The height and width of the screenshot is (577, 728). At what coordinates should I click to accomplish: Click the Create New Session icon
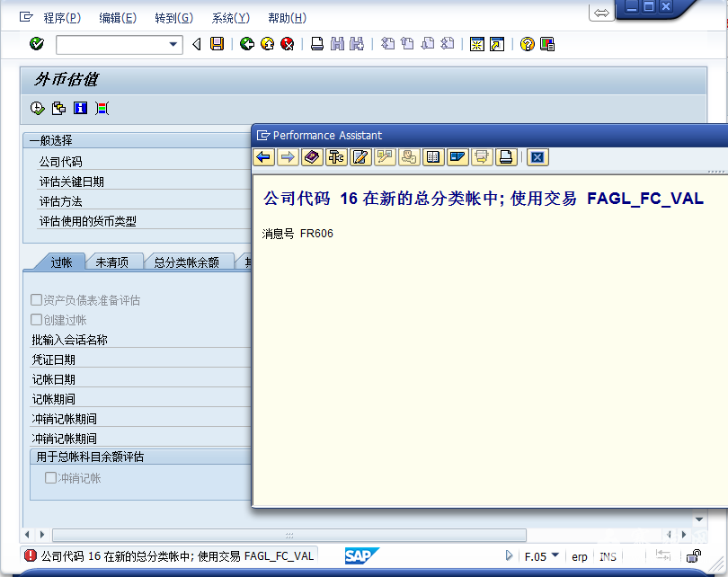tap(477, 44)
